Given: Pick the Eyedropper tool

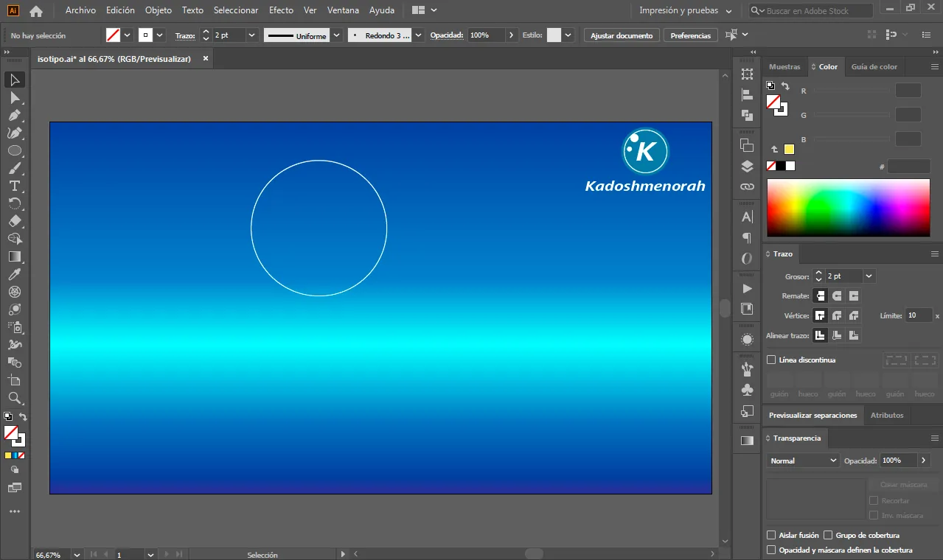Looking at the screenshot, I should click(x=14, y=275).
